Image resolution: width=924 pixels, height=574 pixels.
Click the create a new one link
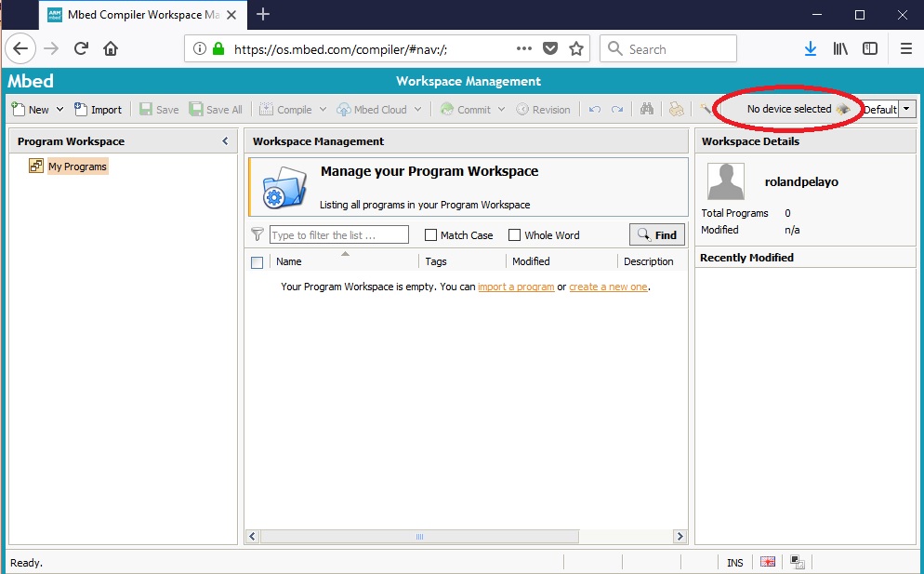coord(608,287)
